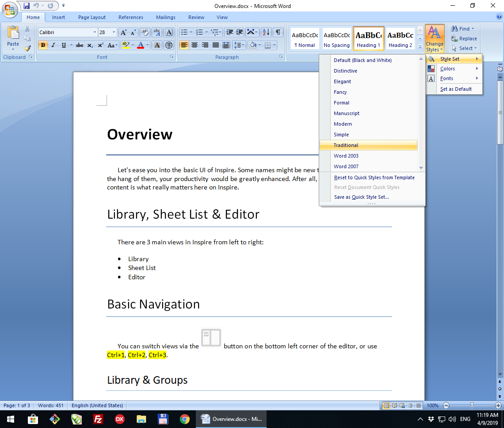Open FileZilla from the taskbar
This screenshot has width=504, height=428.
98,419
